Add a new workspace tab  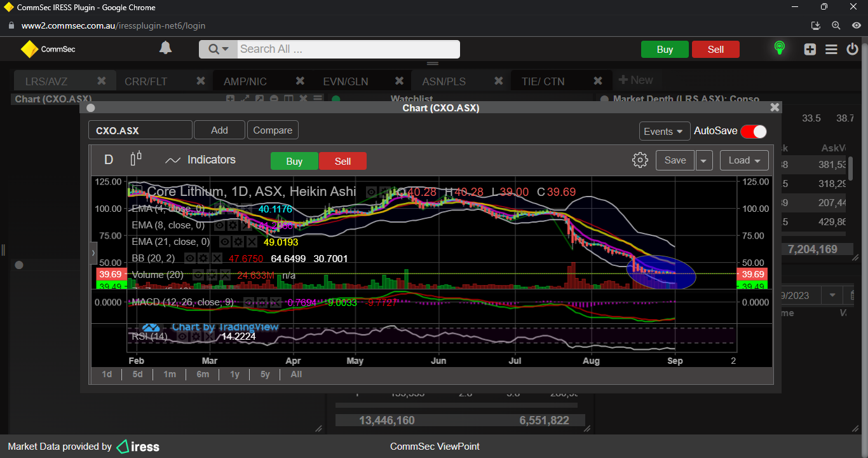[635, 80]
